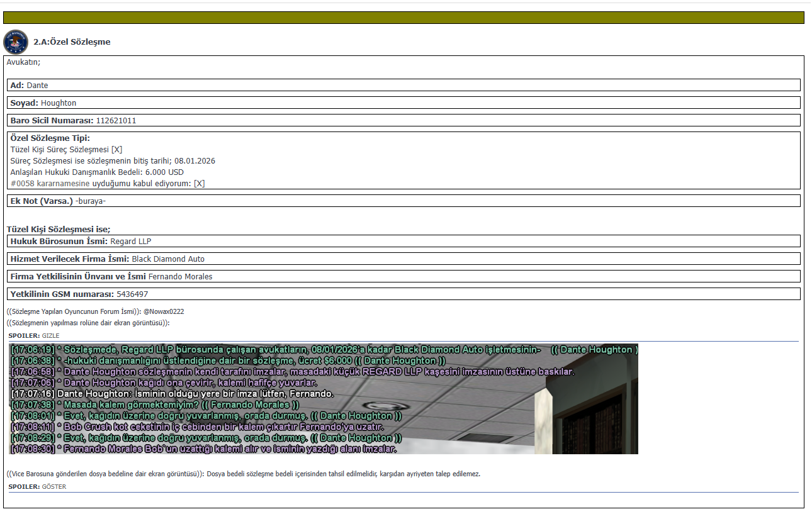Click the "Tüzel Kişi Sözleşmesi ise;" heading
Screen dimensions: 812x514
point(59,230)
